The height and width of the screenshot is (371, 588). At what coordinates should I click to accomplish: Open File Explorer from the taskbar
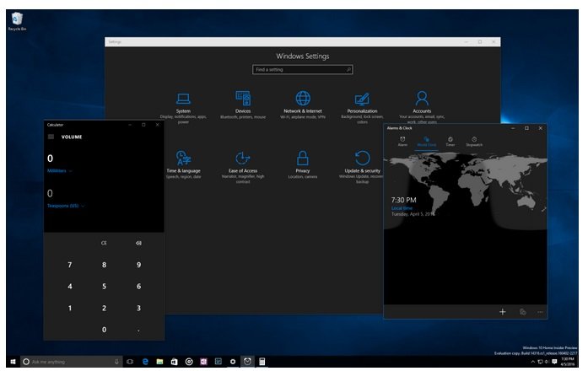pyautogui.click(x=159, y=362)
